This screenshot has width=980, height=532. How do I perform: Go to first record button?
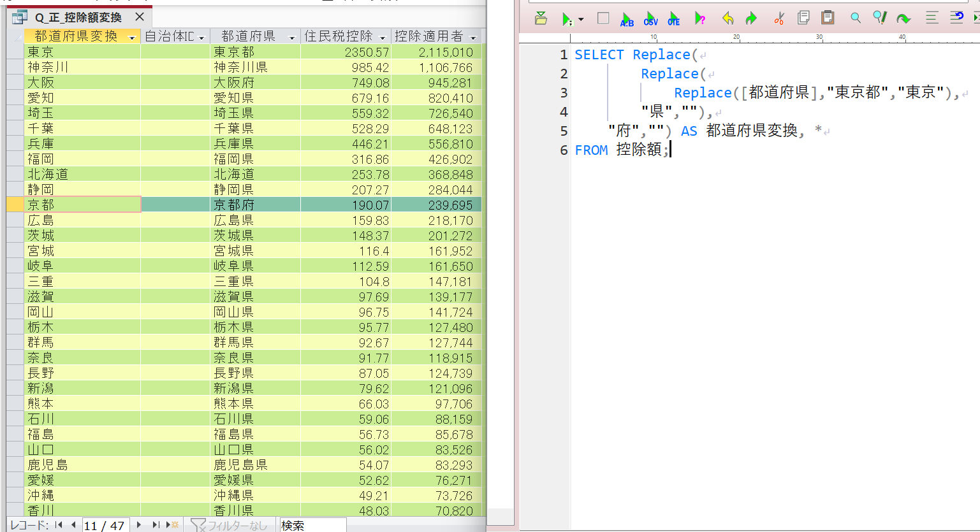click(x=59, y=525)
